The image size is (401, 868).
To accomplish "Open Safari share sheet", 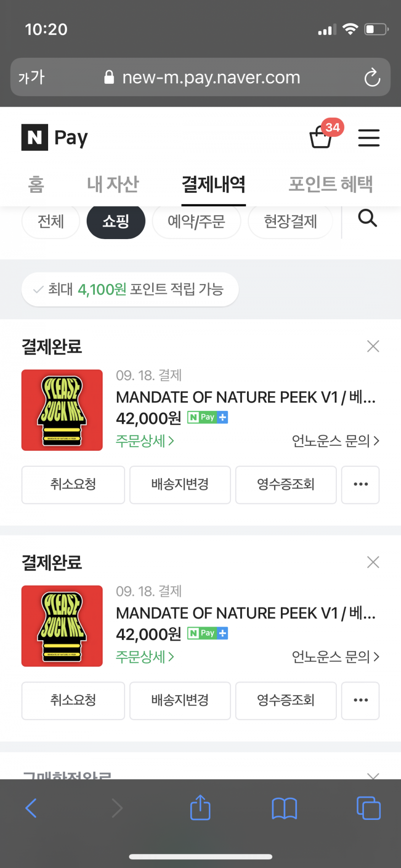I will tap(200, 808).
